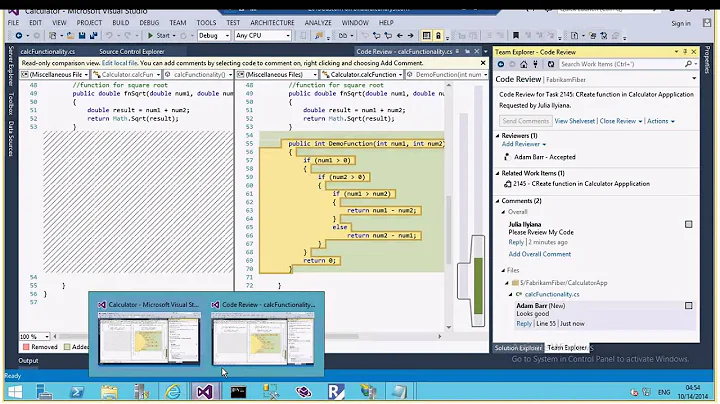The image size is (720, 404).
Task: Click next difference right arrow icon
Action: click(411, 35)
